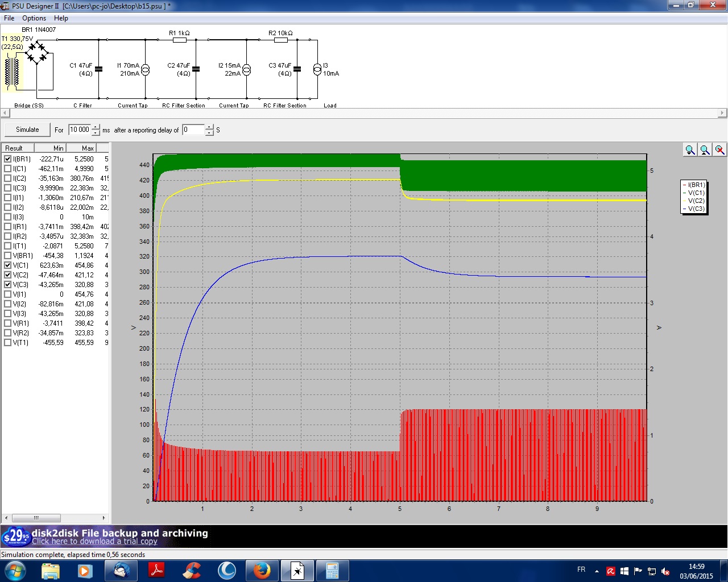Reset graph zoom with red-X magnifier
728x582 pixels.
tap(719, 149)
